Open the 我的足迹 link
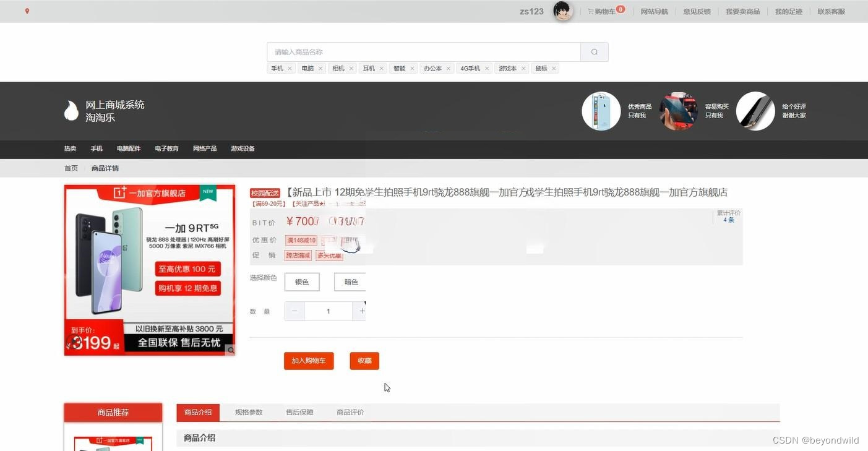This screenshot has width=868, height=451. tap(789, 12)
